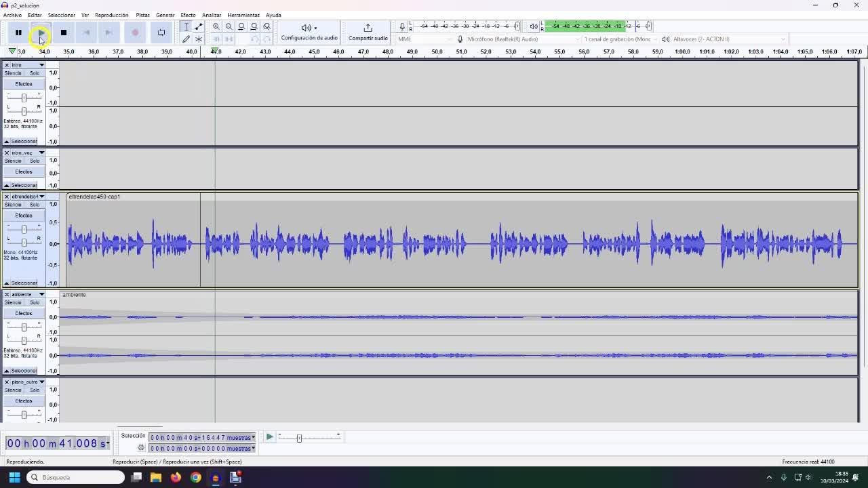Click the Zoom Out magnifier
Image resolution: width=868 pixels, height=488 pixels.
[x=229, y=26]
